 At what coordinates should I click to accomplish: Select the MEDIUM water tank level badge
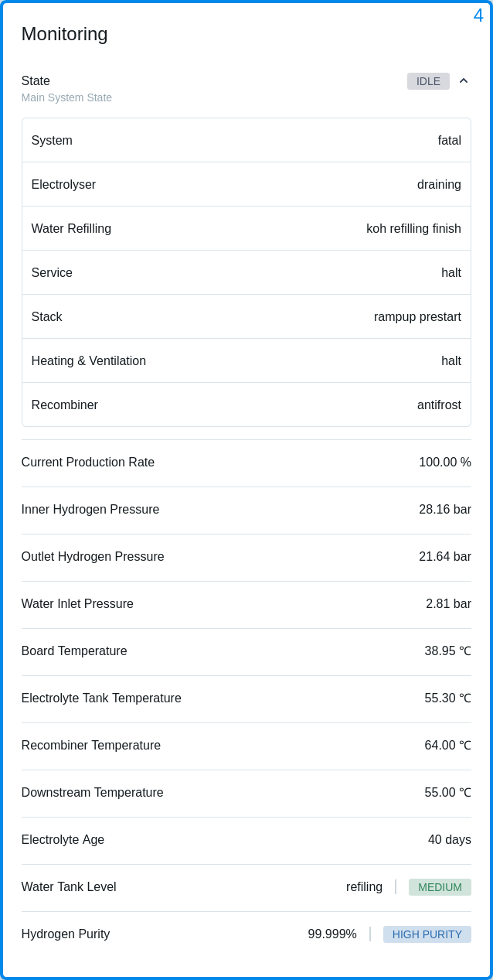pyautogui.click(x=440, y=887)
